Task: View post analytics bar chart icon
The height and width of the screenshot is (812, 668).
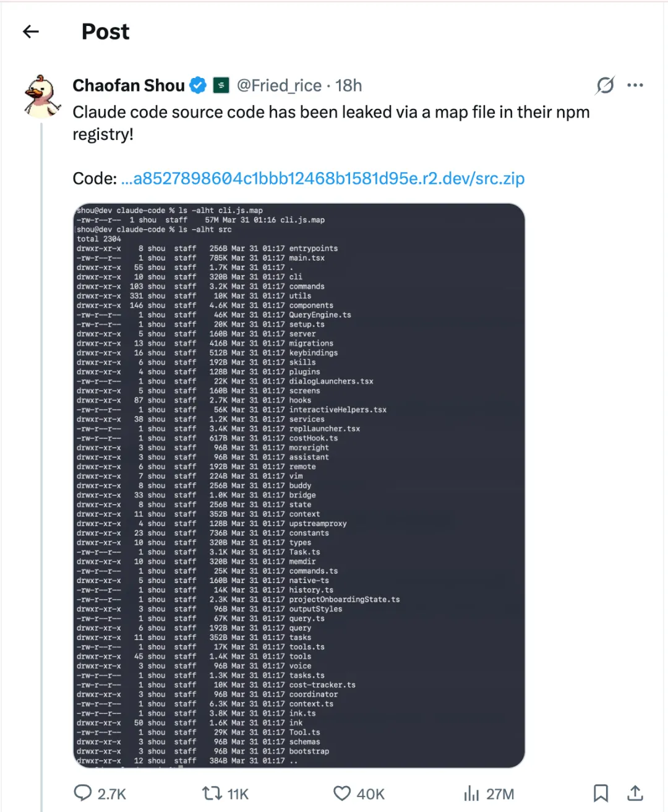Action: click(x=471, y=793)
